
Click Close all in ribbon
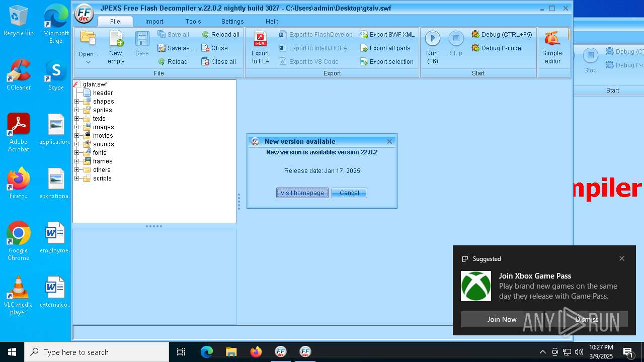coord(218,62)
